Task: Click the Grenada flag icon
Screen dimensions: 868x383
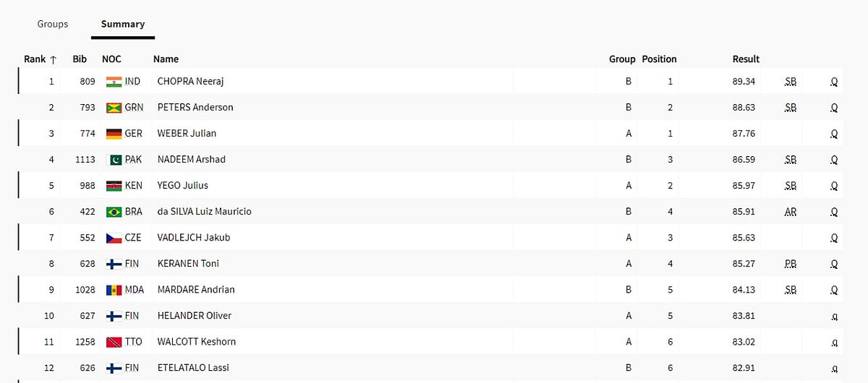Action: coord(114,108)
